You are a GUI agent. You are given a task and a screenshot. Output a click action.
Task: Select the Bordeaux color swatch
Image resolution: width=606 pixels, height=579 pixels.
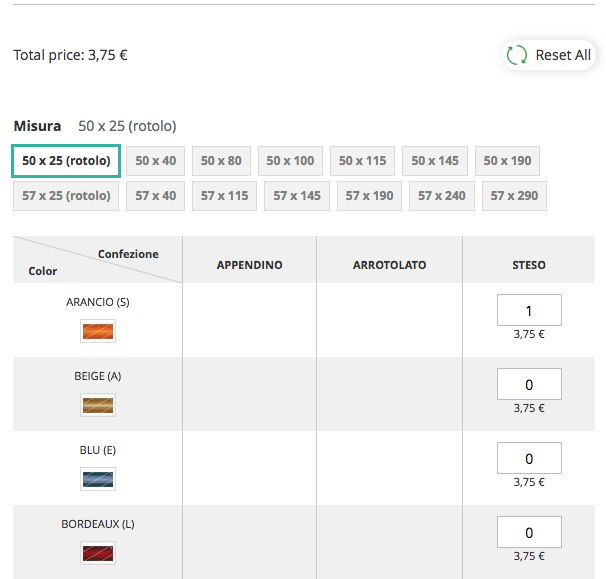(98, 553)
